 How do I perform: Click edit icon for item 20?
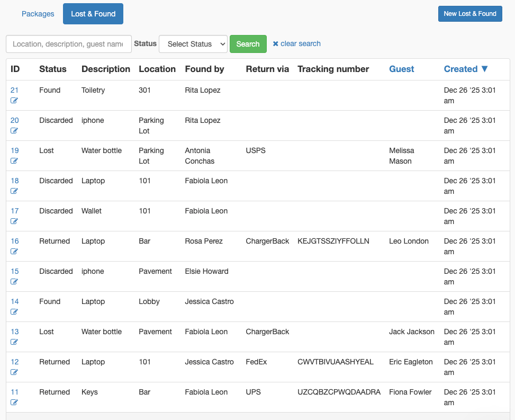(14, 130)
